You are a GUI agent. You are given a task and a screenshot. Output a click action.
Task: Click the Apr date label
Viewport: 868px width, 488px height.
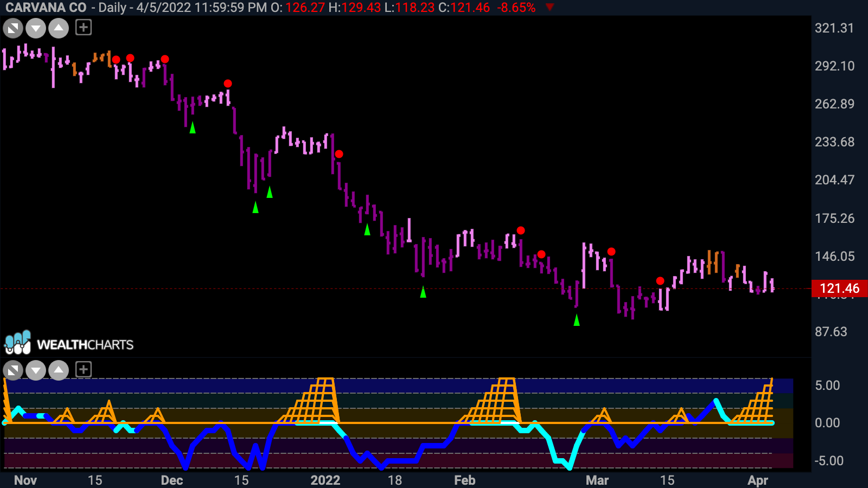tap(758, 480)
